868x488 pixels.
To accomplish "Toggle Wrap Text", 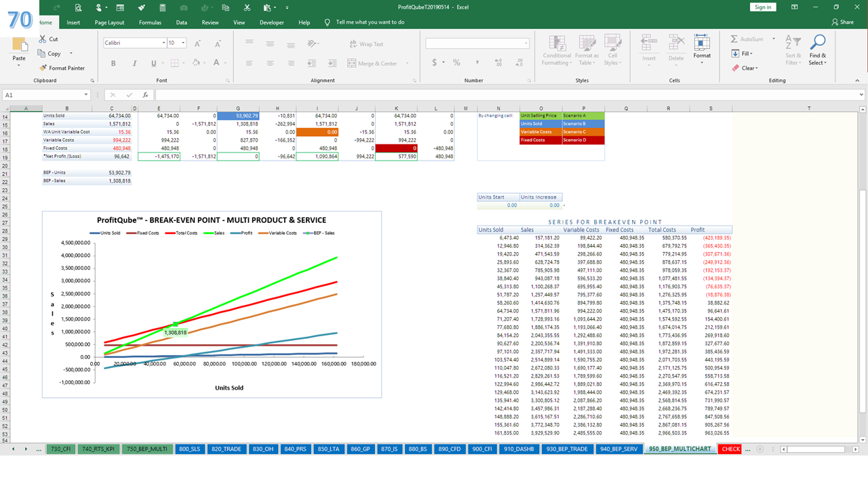I will [x=366, y=44].
